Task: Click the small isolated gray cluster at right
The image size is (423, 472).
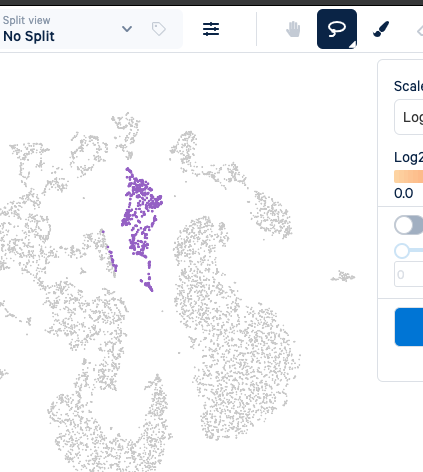Action: coord(343,277)
